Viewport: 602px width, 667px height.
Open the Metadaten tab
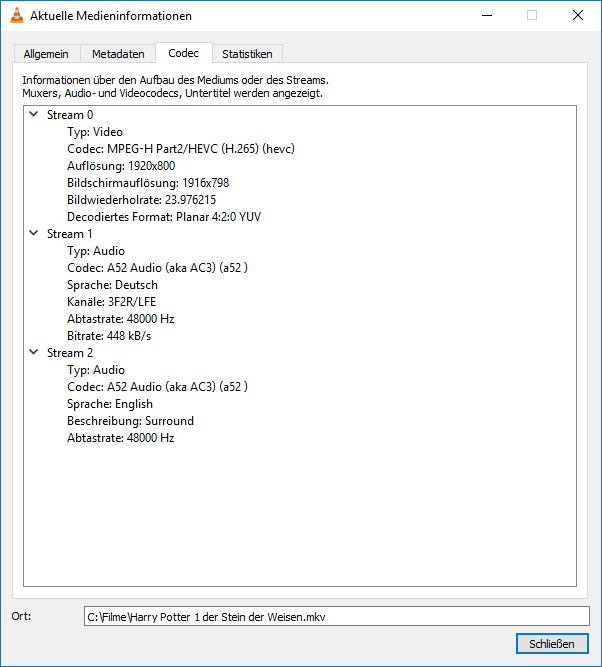118,54
